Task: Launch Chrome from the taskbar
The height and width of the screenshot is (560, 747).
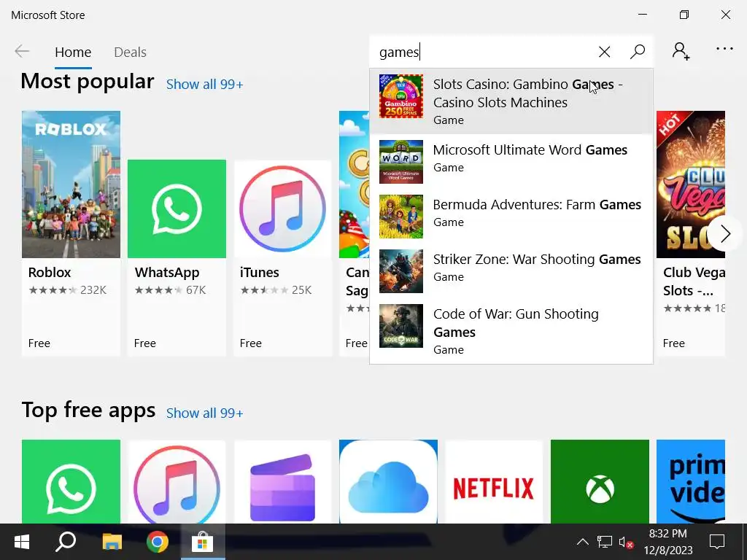Action: click(x=158, y=542)
